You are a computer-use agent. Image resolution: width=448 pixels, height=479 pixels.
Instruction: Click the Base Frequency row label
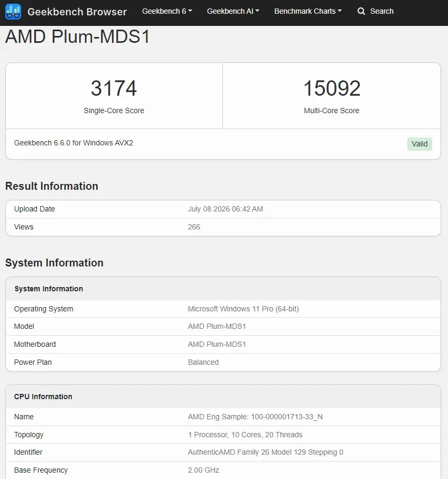click(41, 470)
